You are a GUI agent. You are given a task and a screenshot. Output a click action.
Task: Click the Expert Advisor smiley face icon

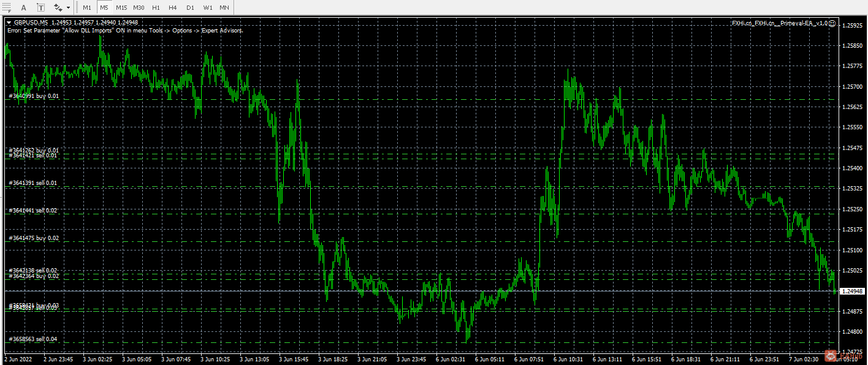pyautogui.click(x=832, y=23)
